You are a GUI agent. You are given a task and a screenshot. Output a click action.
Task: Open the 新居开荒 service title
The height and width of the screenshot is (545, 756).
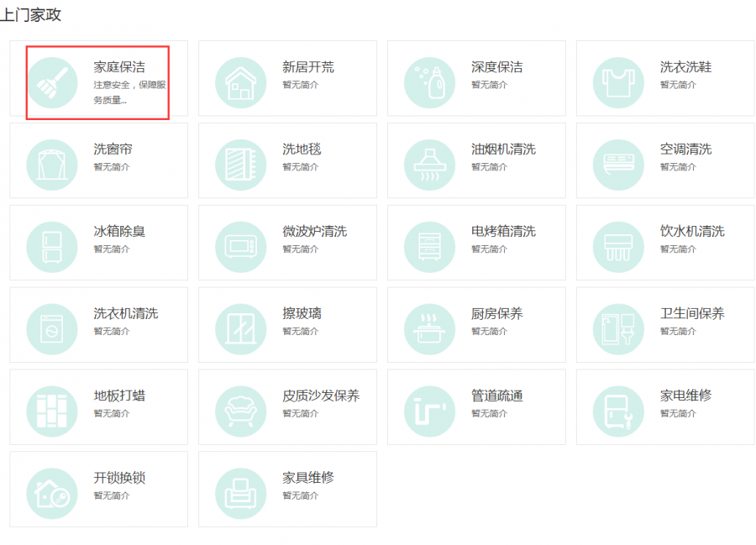pyautogui.click(x=308, y=67)
